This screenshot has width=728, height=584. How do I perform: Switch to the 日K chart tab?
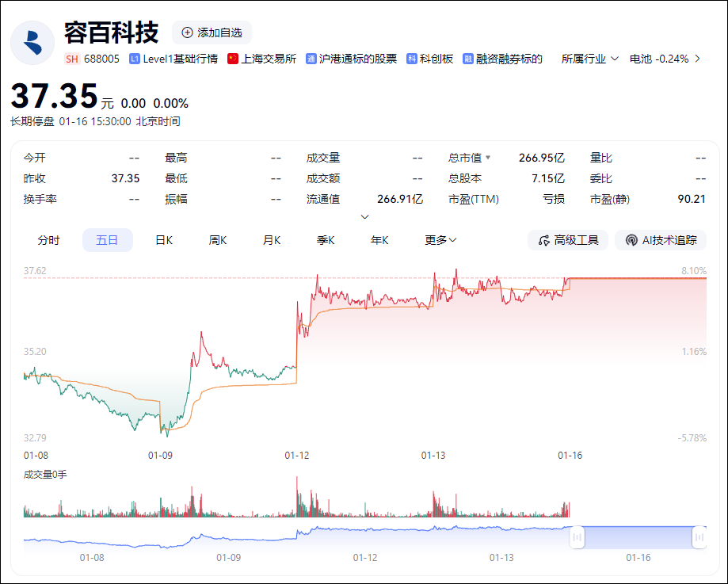[164, 240]
